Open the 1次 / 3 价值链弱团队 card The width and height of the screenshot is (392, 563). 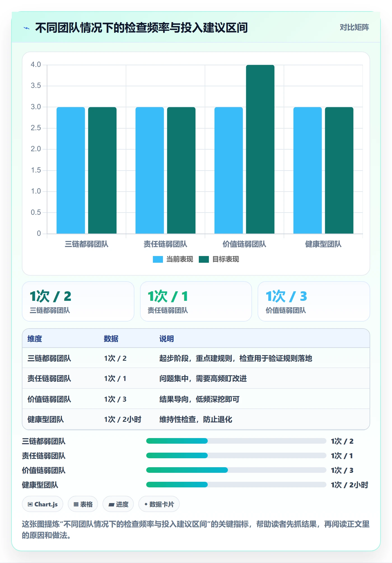pos(314,301)
